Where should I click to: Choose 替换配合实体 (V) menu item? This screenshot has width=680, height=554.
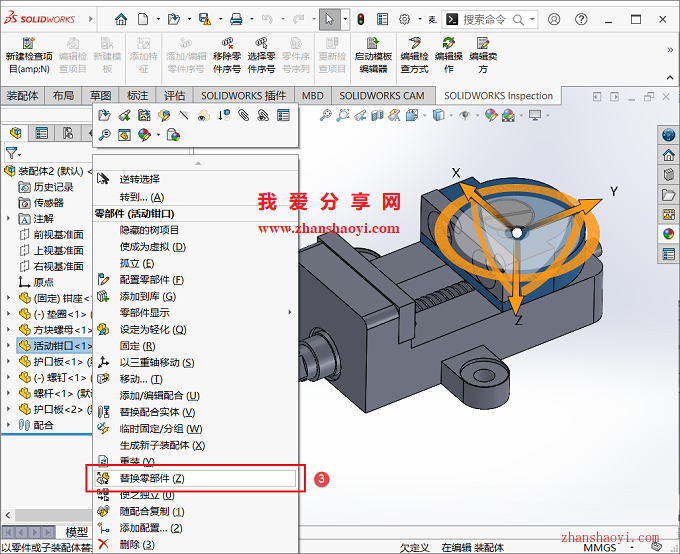click(195, 412)
